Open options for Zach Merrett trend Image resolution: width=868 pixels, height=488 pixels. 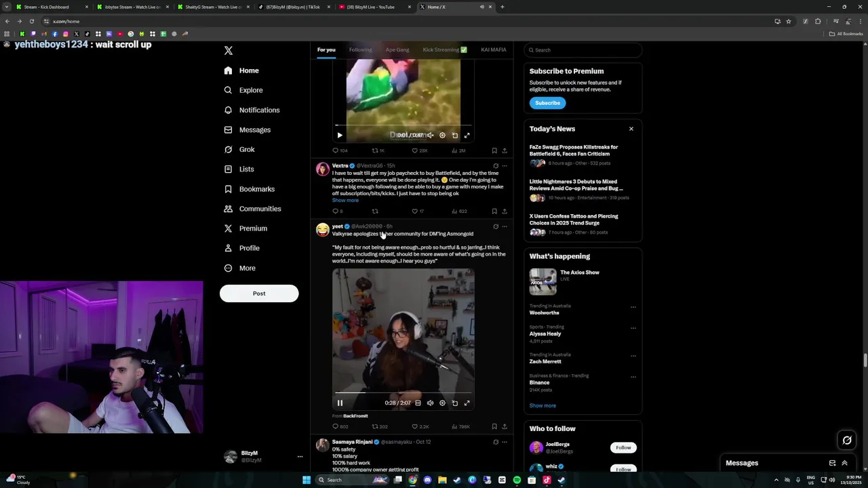pyautogui.click(x=633, y=356)
